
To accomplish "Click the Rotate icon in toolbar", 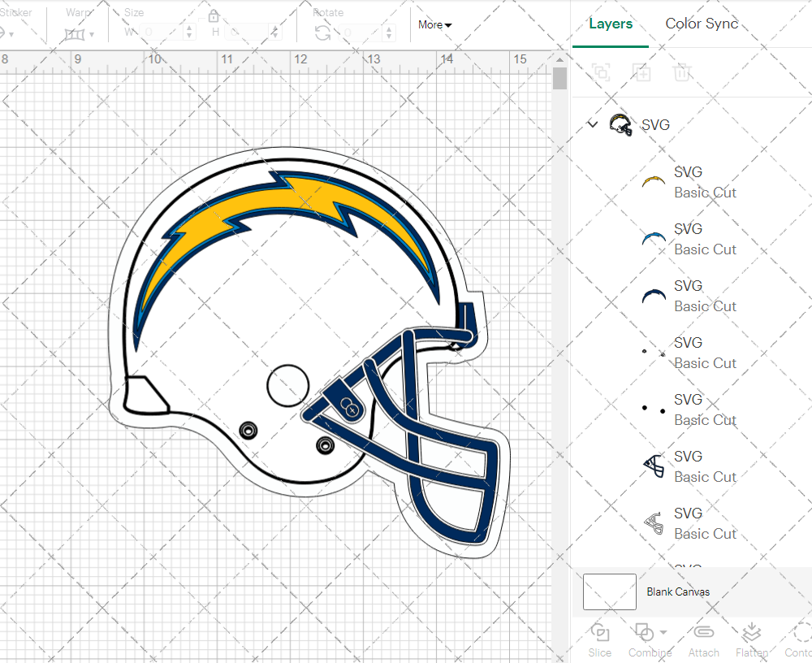I will (322, 32).
